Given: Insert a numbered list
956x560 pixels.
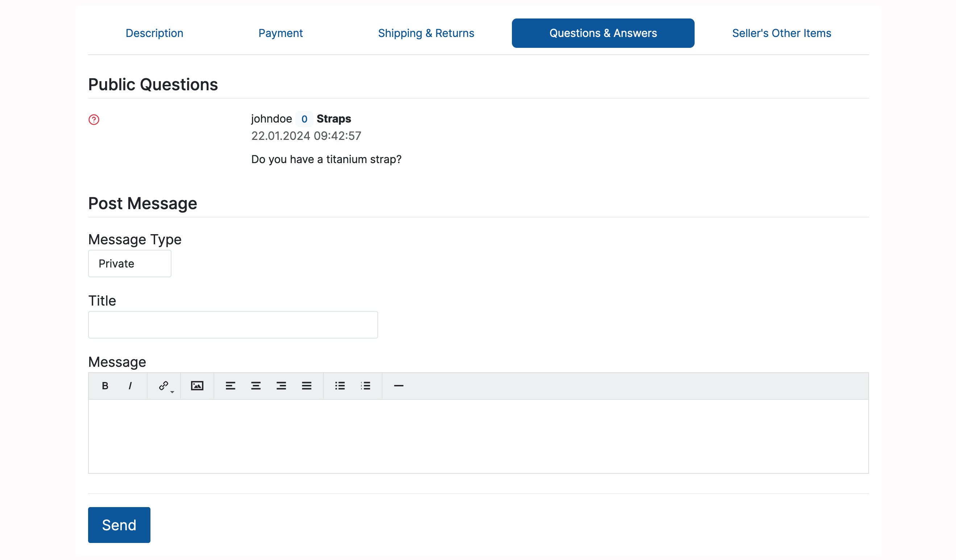Looking at the screenshot, I should click(x=365, y=386).
